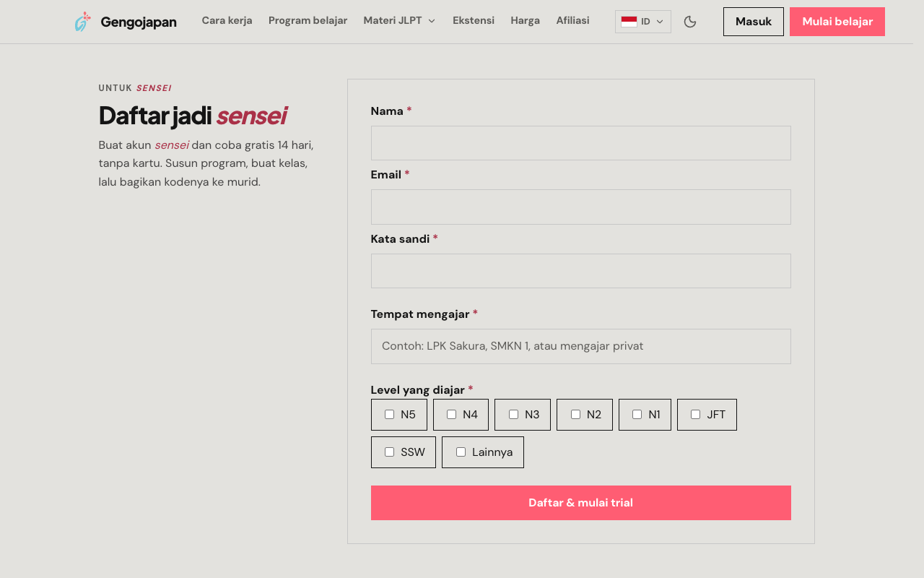Open the Afiliasi navigation link
The height and width of the screenshot is (578, 924).
coord(573,21)
